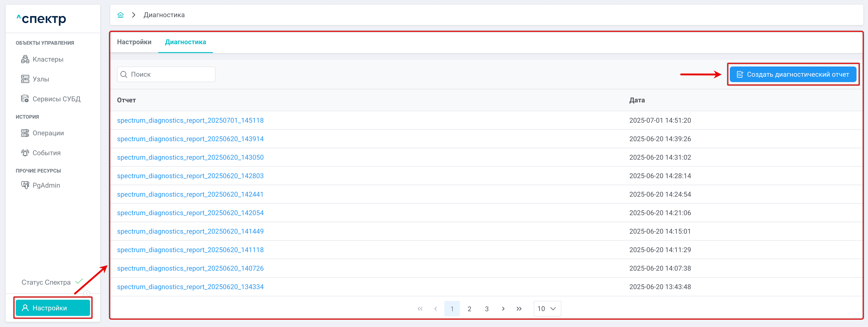Viewport: 868px width, 327px height.
Task: Open События page
Action: pos(46,153)
